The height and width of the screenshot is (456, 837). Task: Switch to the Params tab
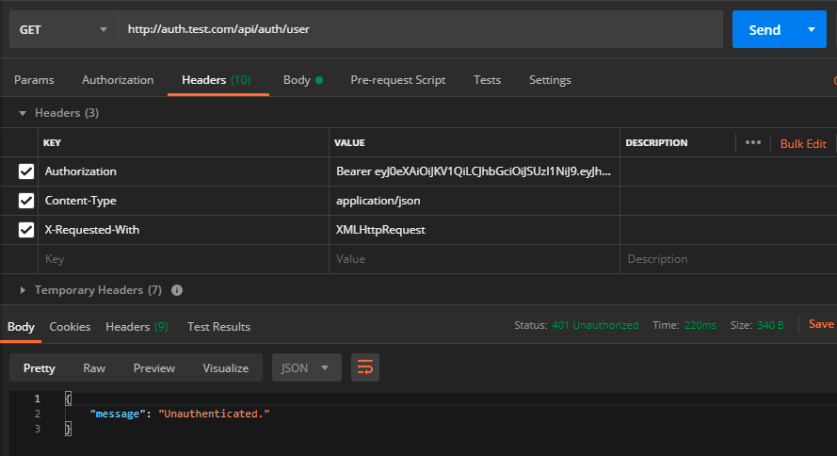click(34, 80)
